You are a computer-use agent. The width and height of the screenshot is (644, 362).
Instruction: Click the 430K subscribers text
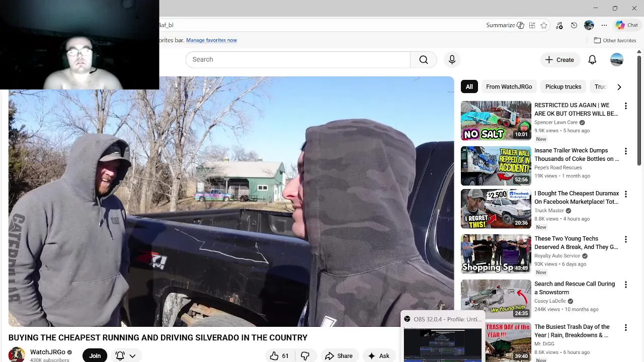[49, 360]
